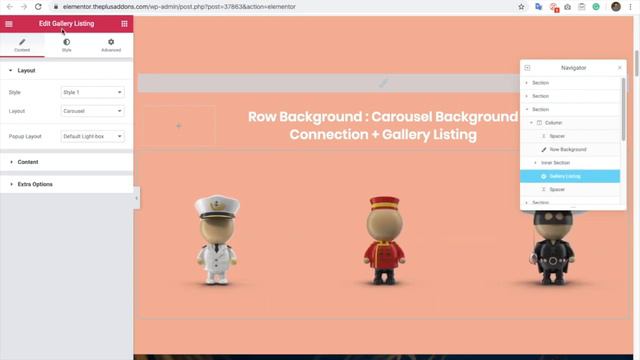Reload the page in the browser
This screenshot has width=640, height=360.
(38, 7)
